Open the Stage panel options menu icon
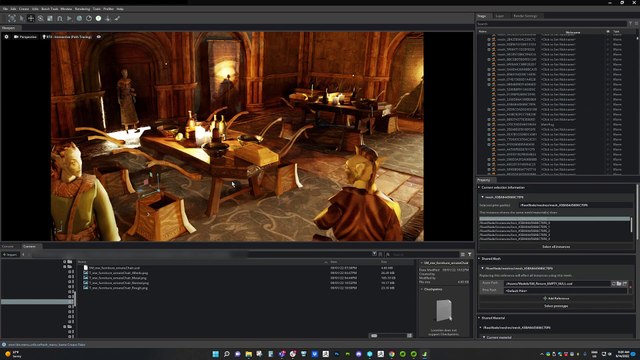Viewport: 640px width, 360px height. (636, 24)
